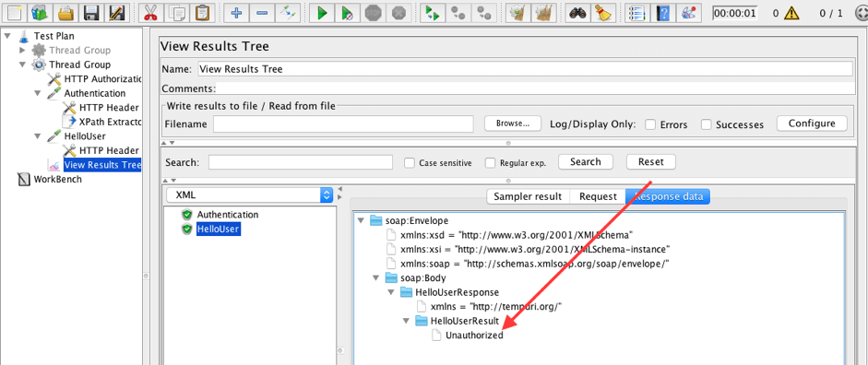The height and width of the screenshot is (365, 868).
Task: Select HTTP Header under Authentication sampler
Action: 109,107
